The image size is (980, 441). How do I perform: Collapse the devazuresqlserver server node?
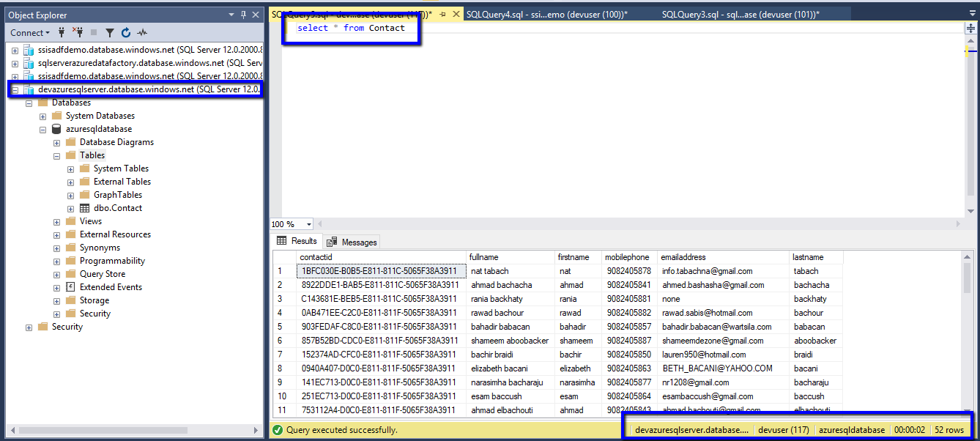tap(15, 89)
